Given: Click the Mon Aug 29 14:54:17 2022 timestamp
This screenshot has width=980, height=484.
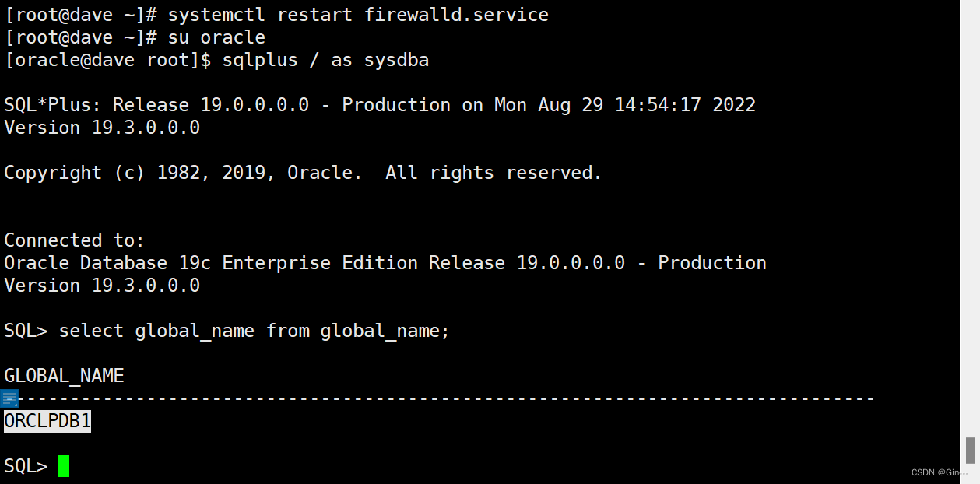Looking at the screenshot, I should pos(625,105).
